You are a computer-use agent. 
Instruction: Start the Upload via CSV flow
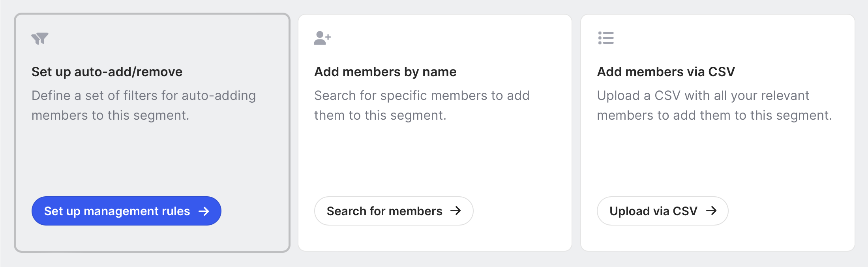[x=653, y=211]
